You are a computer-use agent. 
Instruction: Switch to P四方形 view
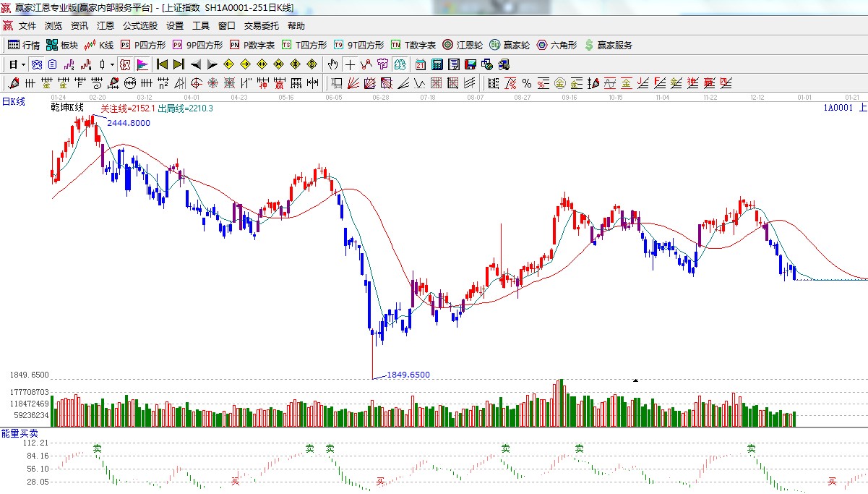tap(143, 45)
